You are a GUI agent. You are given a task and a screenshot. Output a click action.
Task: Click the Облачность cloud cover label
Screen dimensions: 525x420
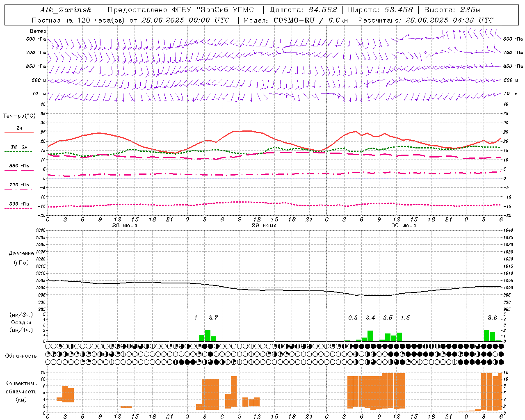click(21, 356)
